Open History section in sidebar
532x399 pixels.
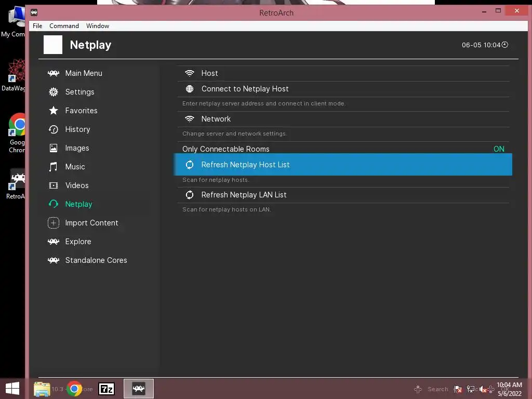[78, 129]
